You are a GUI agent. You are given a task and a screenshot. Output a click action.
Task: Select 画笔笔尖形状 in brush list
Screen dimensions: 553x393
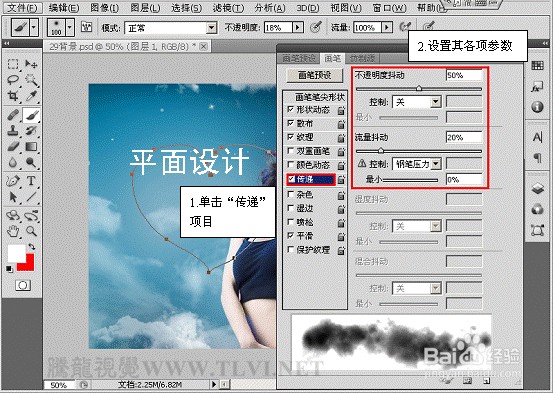tap(320, 97)
